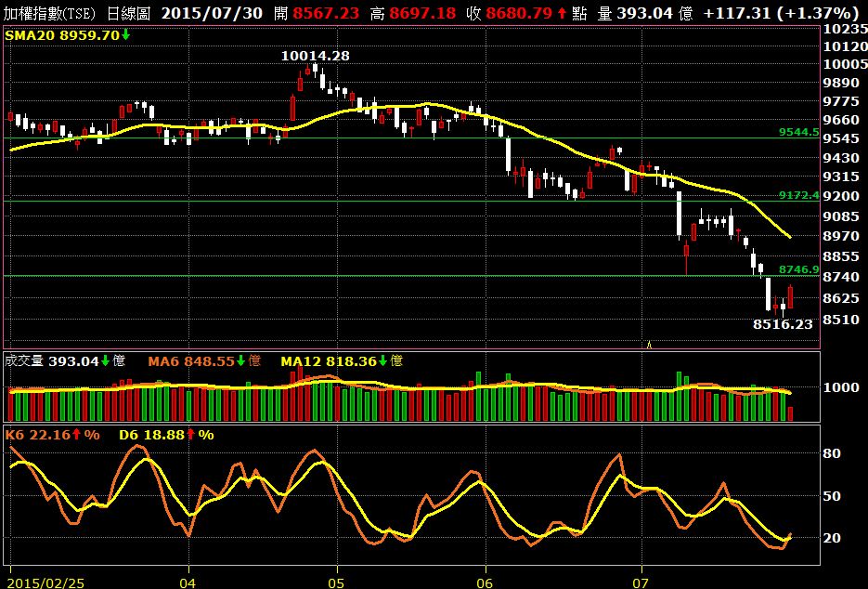Click the green level label 9172.4
Viewport: 868px width, 589px height.
[x=798, y=195]
